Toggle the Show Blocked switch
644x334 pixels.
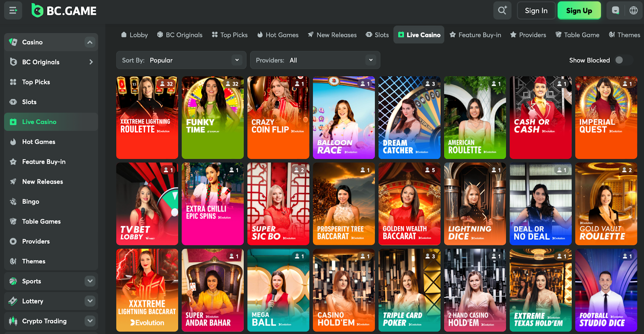click(x=623, y=60)
